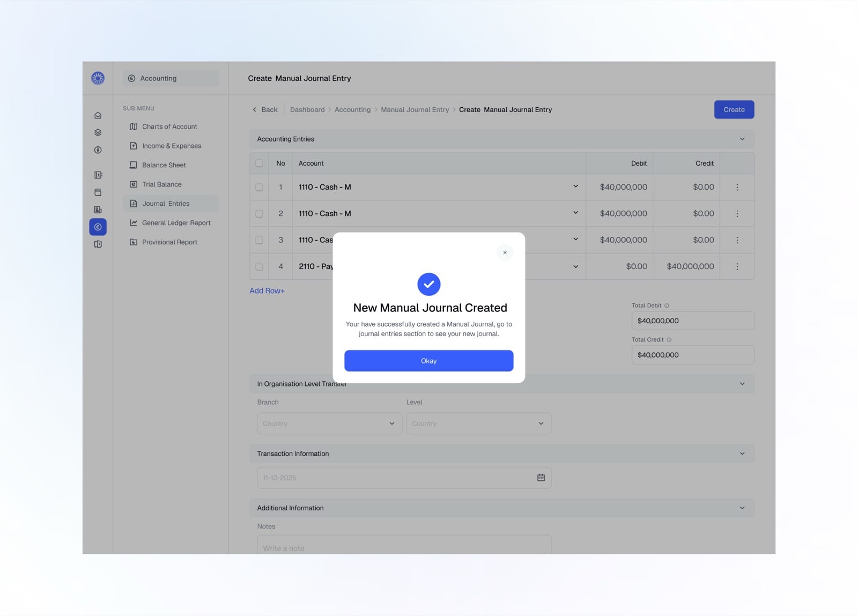
Task: Open the Provisional Report submenu item
Action: [171, 242]
